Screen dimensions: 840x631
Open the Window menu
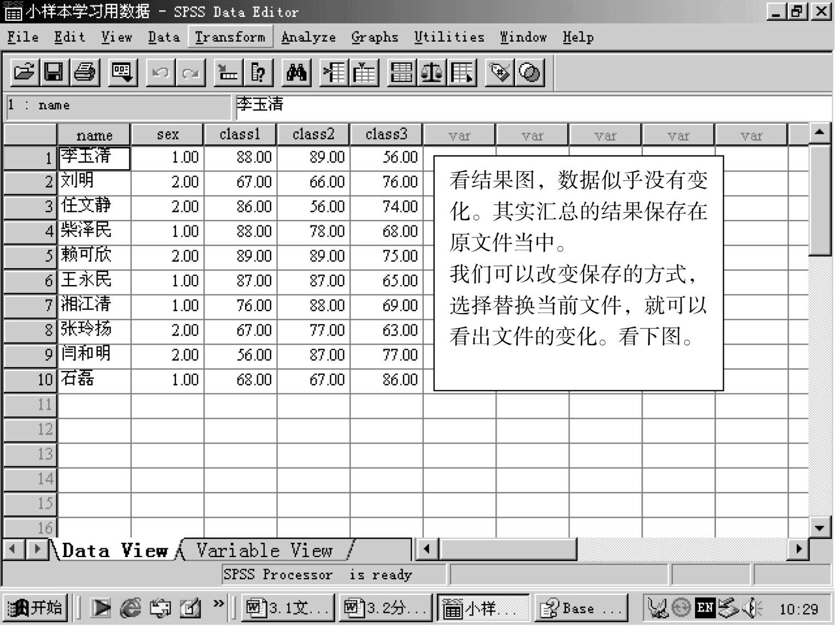[x=523, y=37]
